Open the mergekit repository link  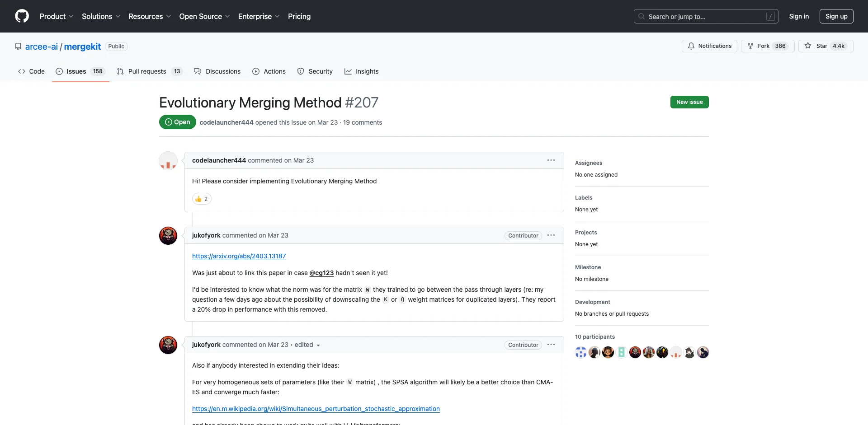coord(82,47)
